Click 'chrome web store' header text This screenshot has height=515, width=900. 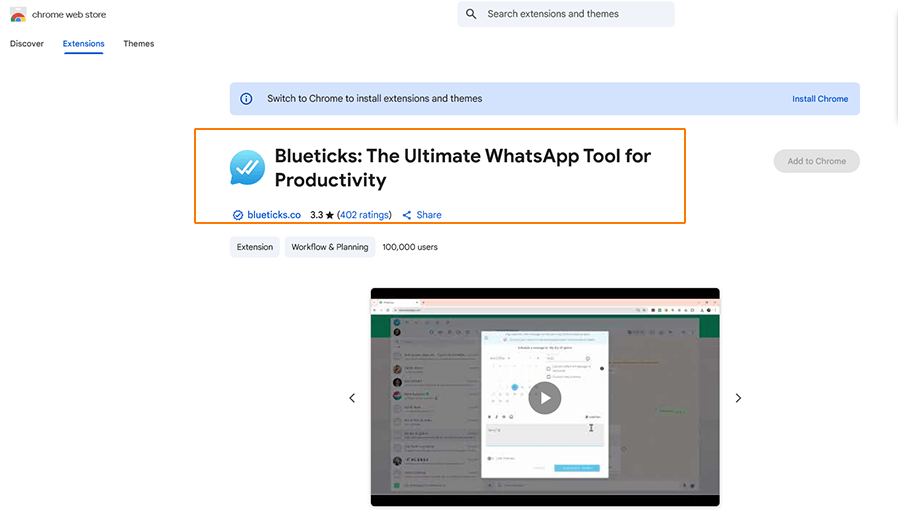click(x=69, y=15)
